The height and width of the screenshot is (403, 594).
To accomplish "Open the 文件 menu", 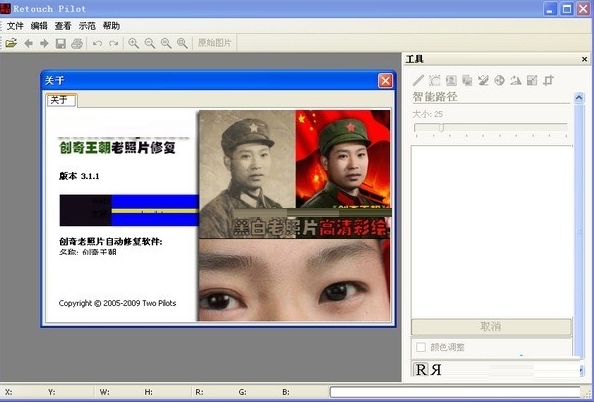I will point(15,26).
